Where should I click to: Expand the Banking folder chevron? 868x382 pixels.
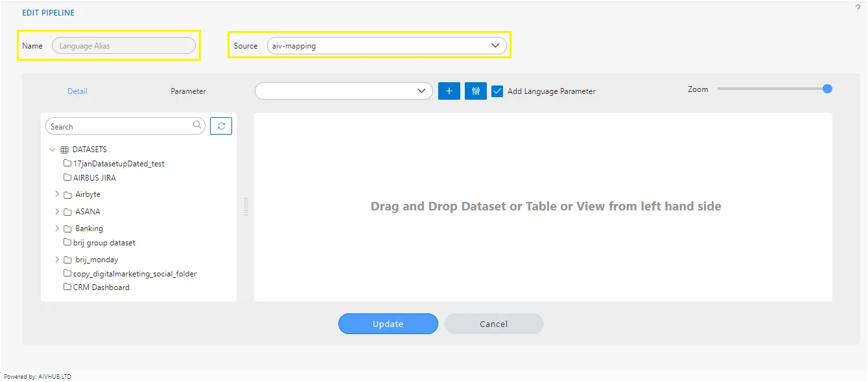tap(57, 228)
